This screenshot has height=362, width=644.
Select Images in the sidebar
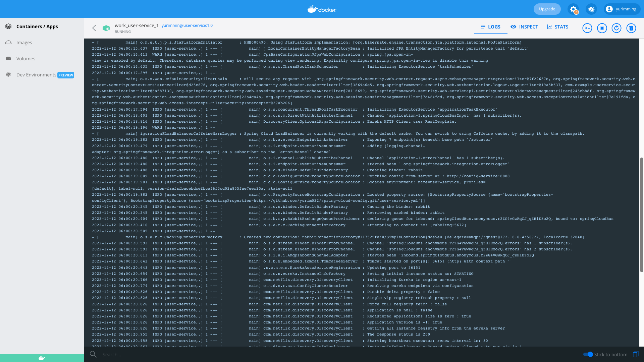(24, 43)
